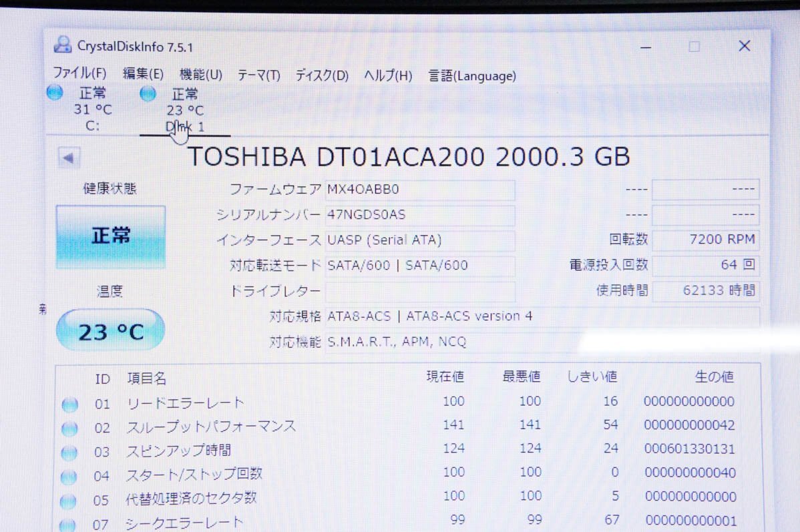Click raw value 000000000040
This screenshot has height=532, width=800.
pyautogui.click(x=690, y=473)
